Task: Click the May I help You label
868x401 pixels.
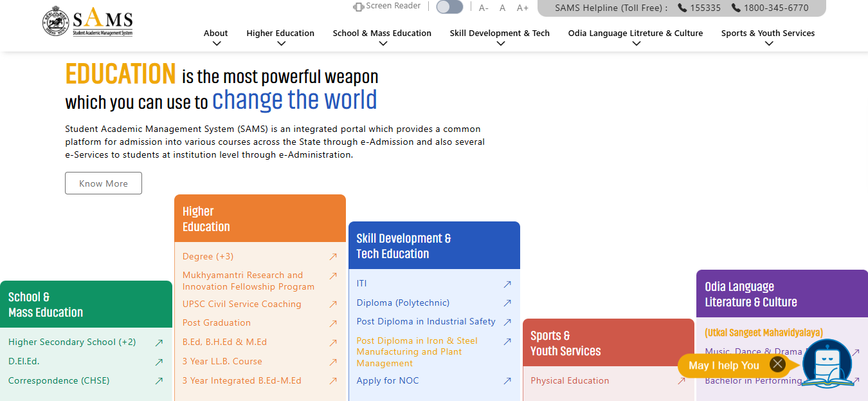Action: coord(724,366)
